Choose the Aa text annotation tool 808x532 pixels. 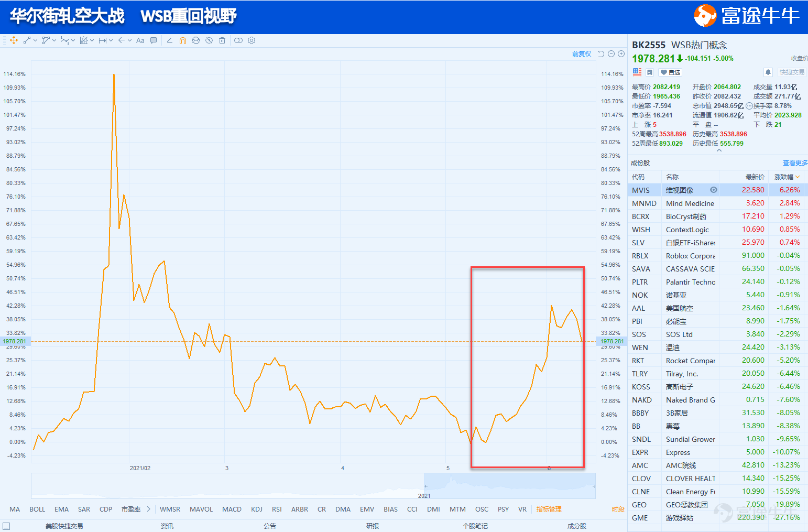click(140, 40)
